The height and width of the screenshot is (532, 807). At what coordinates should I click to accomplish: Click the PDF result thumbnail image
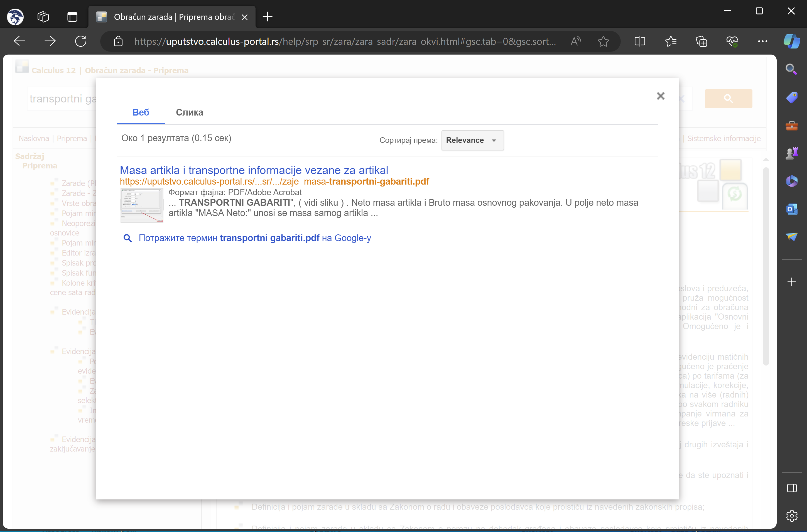pos(142,205)
